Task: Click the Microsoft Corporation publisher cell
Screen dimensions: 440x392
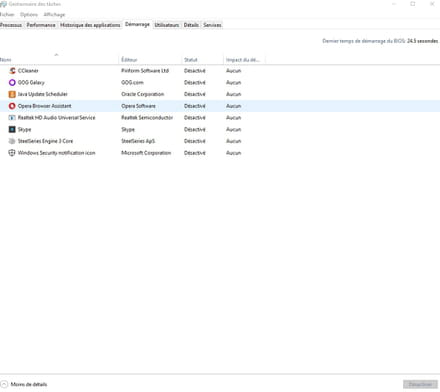Action: coord(146,153)
